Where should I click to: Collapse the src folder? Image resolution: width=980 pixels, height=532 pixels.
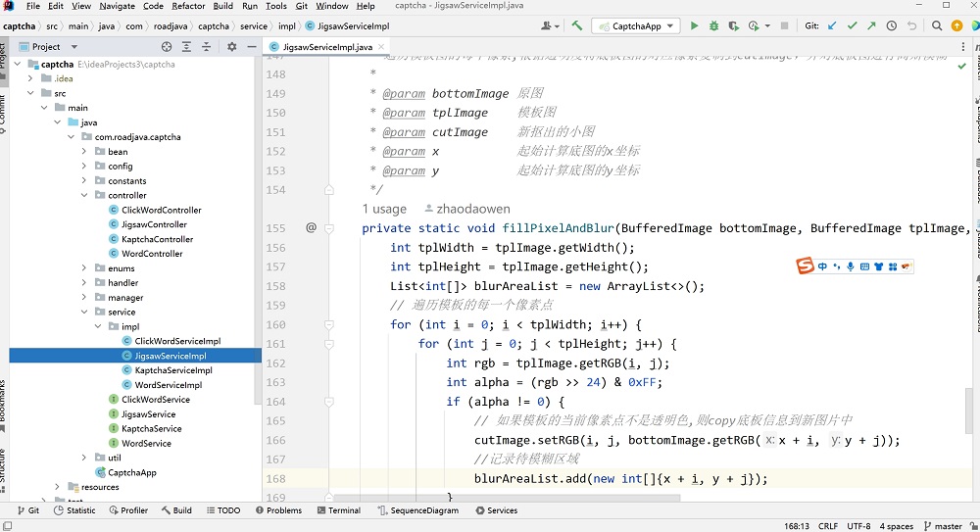pyautogui.click(x=30, y=93)
